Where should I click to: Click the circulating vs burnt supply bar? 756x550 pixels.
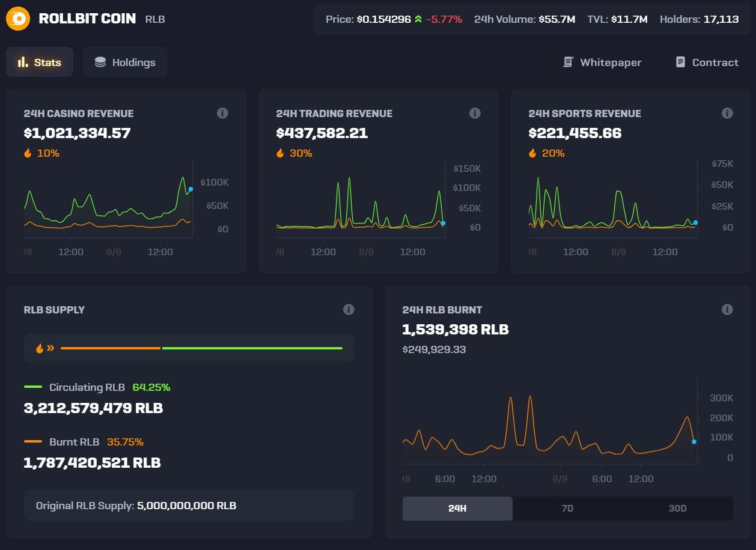203,348
